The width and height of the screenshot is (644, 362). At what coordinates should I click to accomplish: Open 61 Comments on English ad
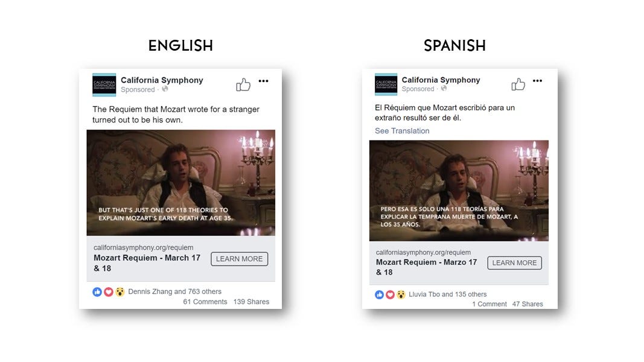(x=205, y=302)
